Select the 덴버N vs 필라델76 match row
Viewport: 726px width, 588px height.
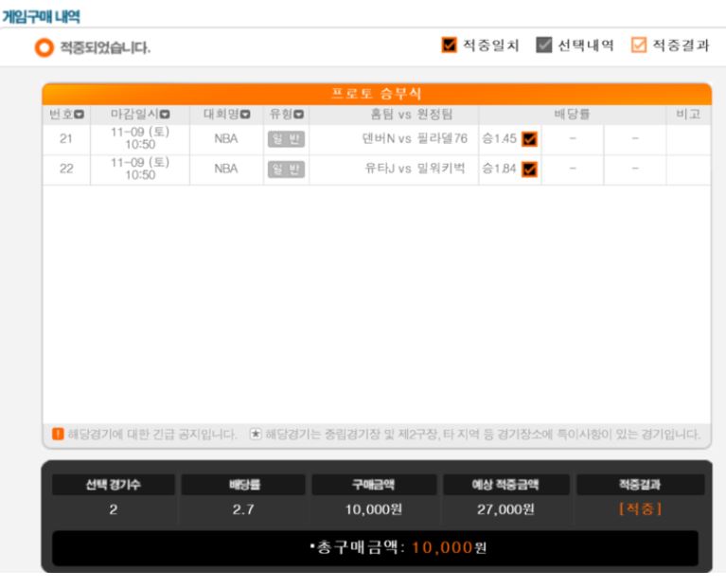point(377,139)
